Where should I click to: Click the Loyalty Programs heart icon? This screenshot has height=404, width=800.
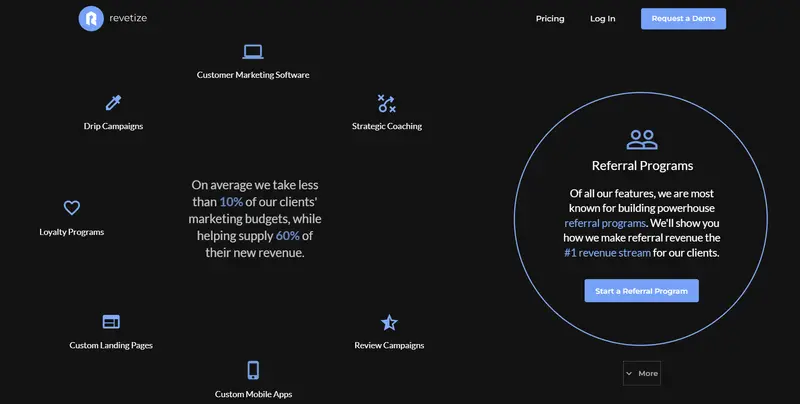pyautogui.click(x=72, y=208)
